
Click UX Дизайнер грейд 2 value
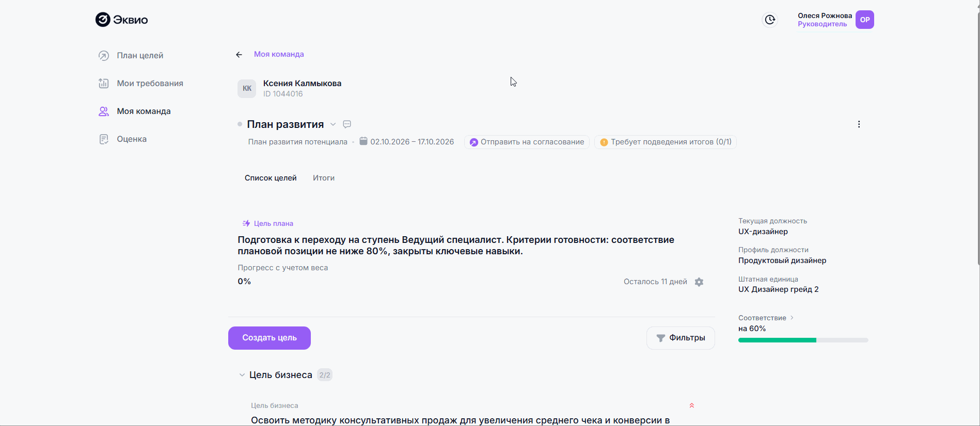[779, 289]
